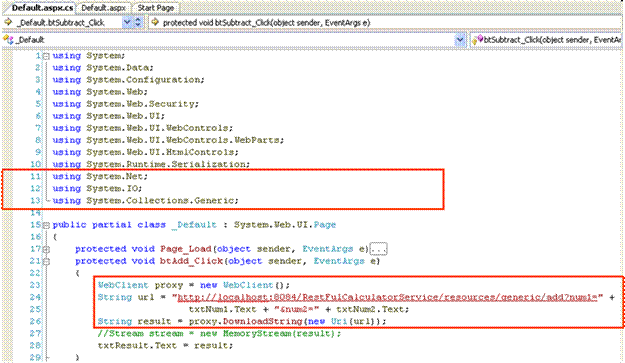This screenshot has height=363, width=625.
Task: Click 'System.Web.UI.Page' in the class declaration
Action: (x=285, y=225)
